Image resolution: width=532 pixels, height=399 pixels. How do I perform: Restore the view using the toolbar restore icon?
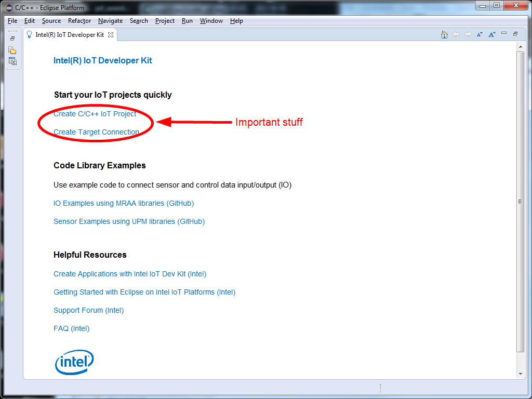(515, 34)
